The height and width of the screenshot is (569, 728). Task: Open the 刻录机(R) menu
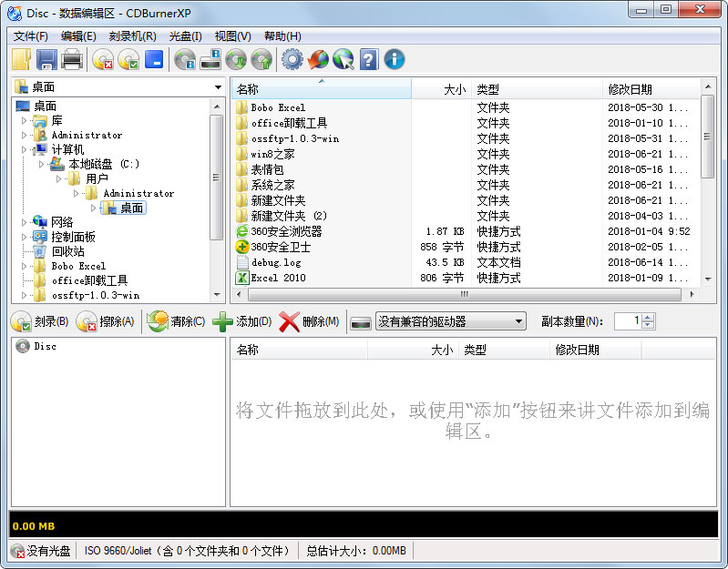(x=132, y=36)
